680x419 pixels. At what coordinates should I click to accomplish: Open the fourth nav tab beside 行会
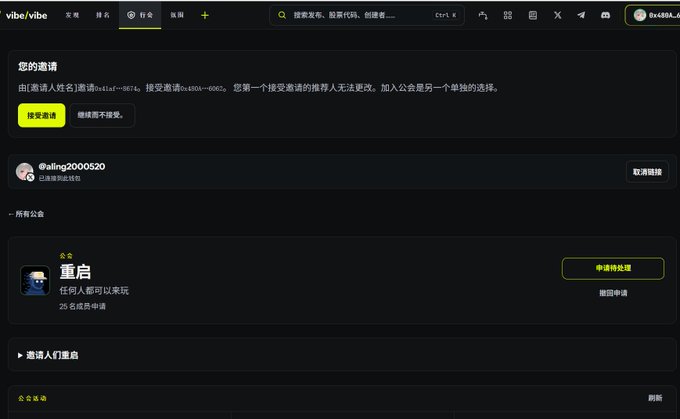[177, 15]
